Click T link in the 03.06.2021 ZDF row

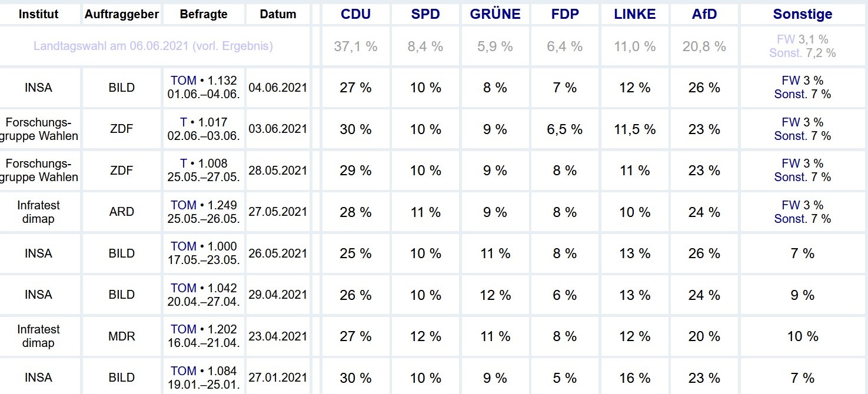click(184, 122)
